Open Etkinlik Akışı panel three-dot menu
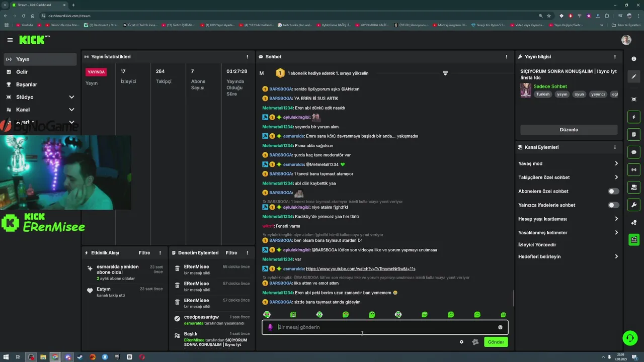Screen dimensions: 644x362 pos(160,253)
